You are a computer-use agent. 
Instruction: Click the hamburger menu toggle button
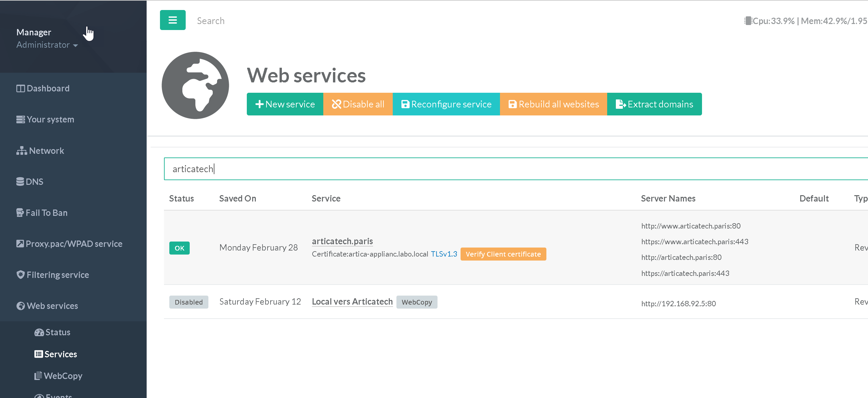tap(173, 20)
